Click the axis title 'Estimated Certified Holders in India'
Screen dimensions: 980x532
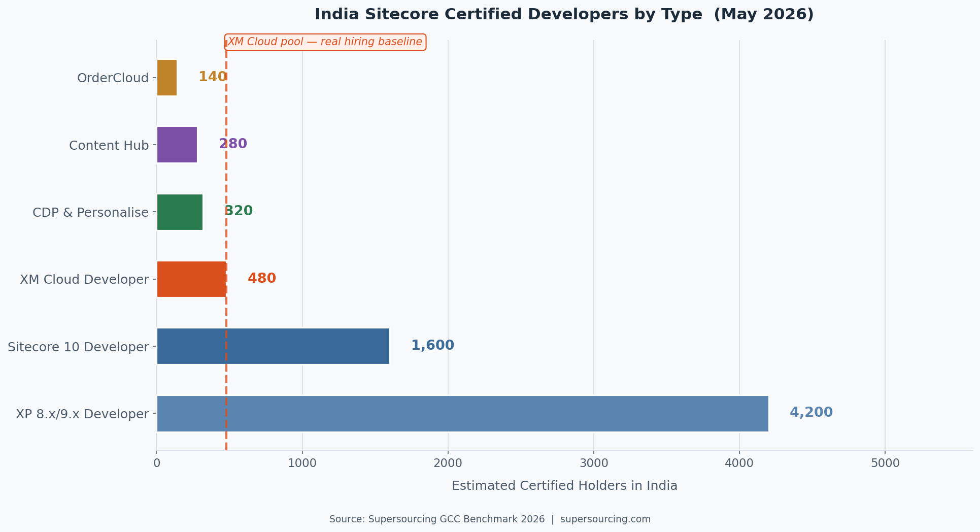point(564,486)
